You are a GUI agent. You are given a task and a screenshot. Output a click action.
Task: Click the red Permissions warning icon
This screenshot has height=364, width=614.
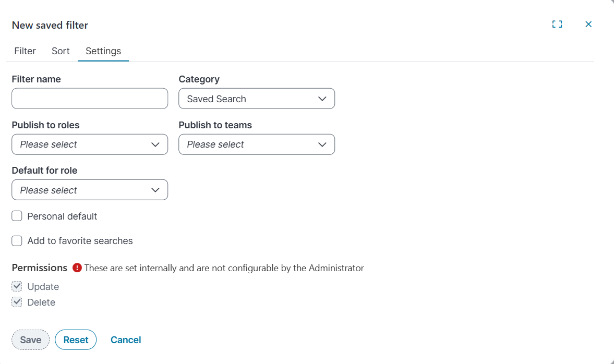(x=77, y=268)
